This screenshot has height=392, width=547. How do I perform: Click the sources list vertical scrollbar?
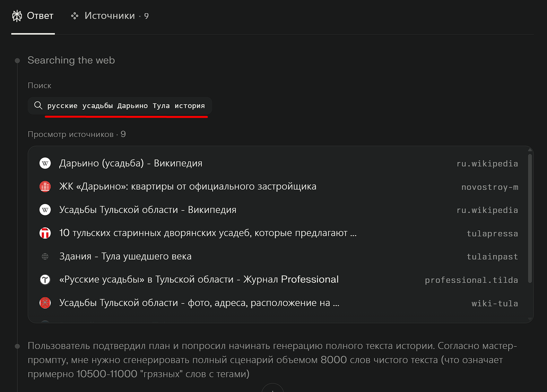pyautogui.click(x=530, y=218)
